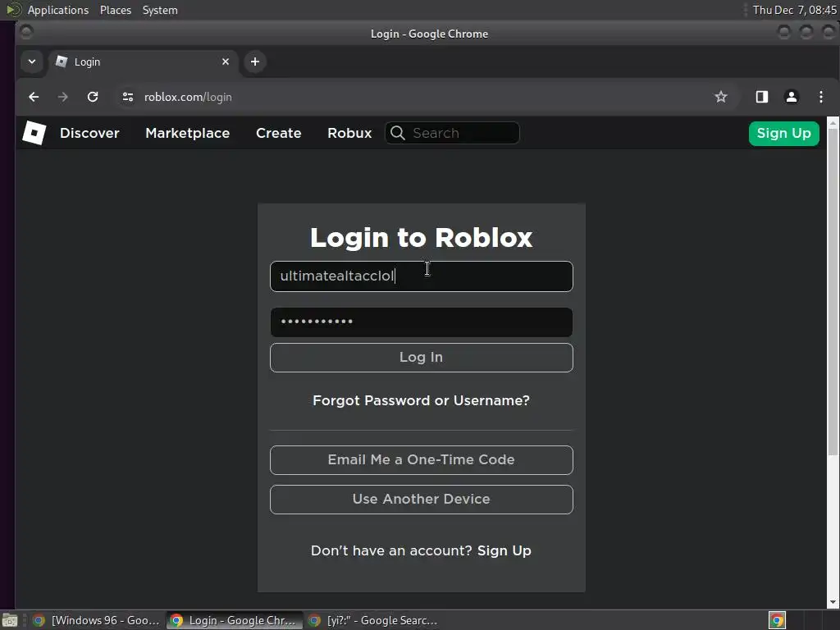Click the show desktop icon in the taskbar
Image resolution: width=840 pixels, height=630 pixels.
(x=10, y=620)
